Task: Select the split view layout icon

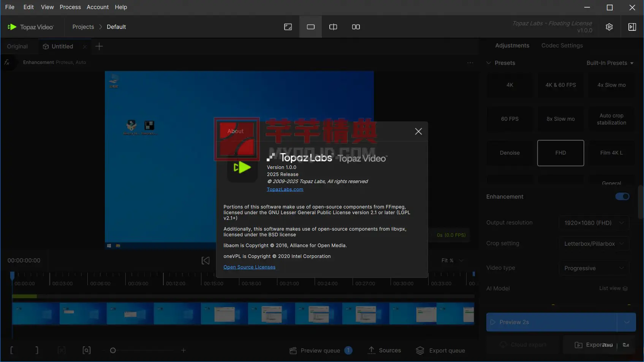Action: click(x=333, y=27)
